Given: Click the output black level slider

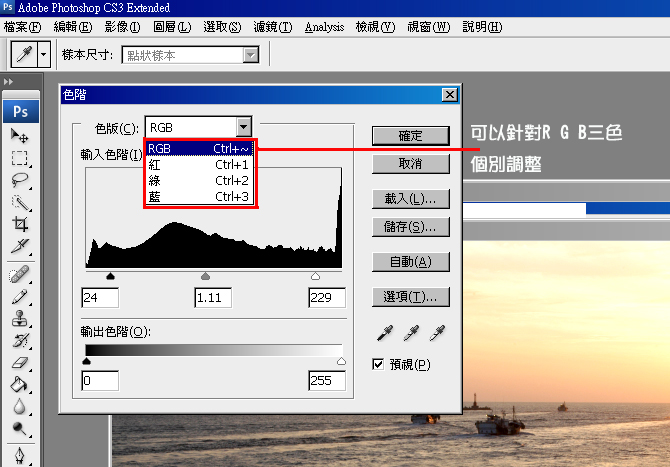Looking at the screenshot, I should [86, 361].
